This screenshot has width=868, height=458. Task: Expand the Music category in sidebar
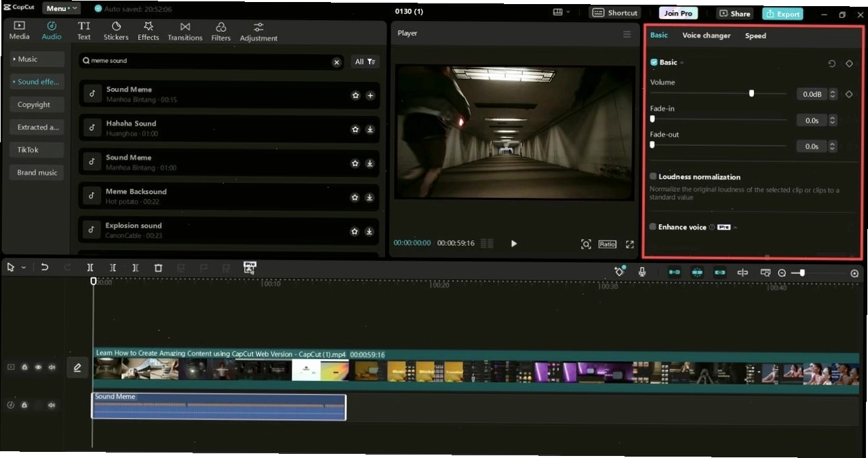[37, 59]
